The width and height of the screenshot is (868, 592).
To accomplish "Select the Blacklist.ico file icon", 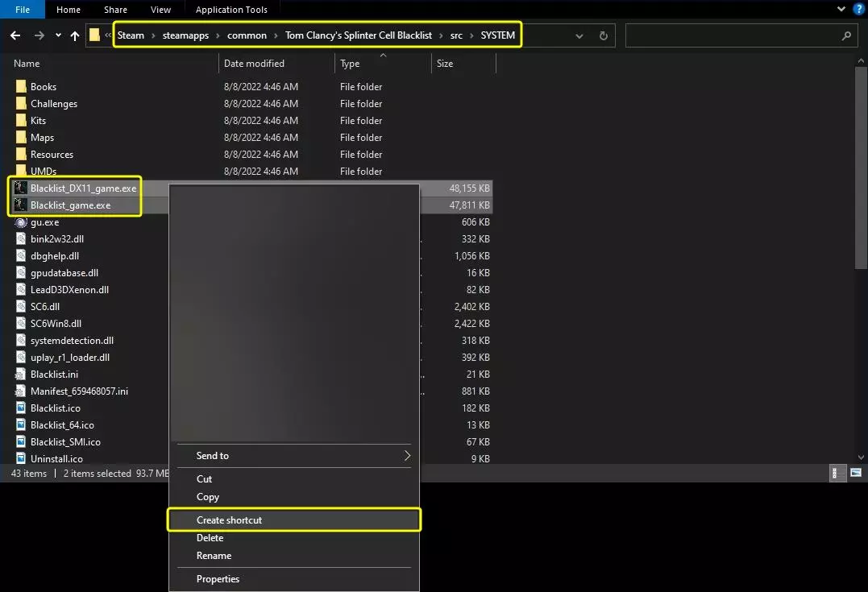I will 21,408.
